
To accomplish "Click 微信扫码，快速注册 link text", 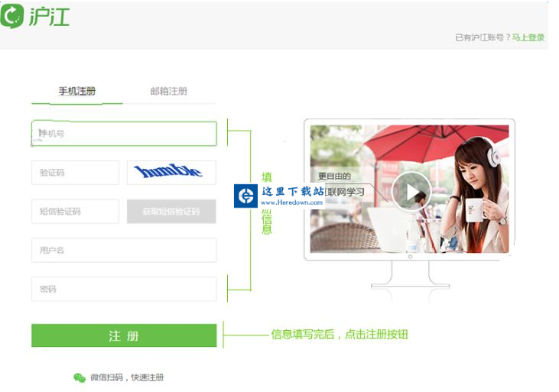I will [x=127, y=377].
